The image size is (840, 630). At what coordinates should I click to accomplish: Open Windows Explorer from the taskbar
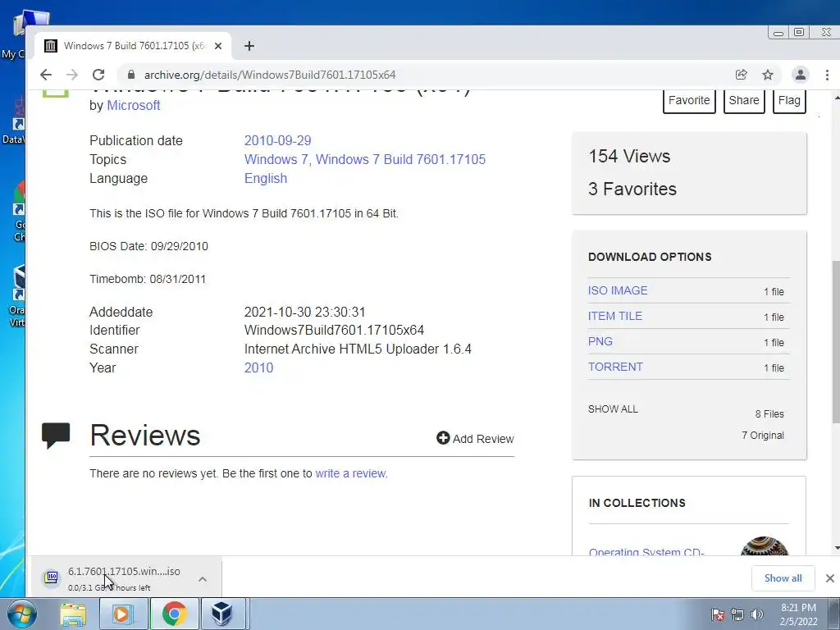tap(73, 614)
